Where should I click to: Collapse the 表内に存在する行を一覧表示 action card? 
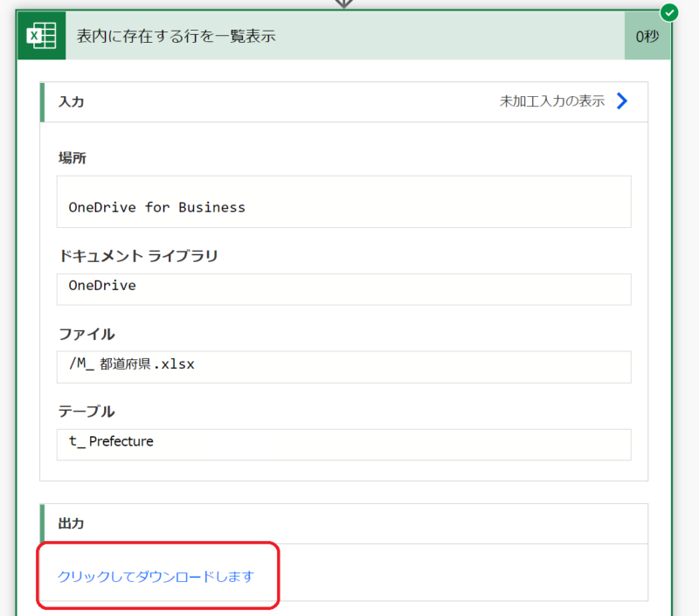[176, 37]
